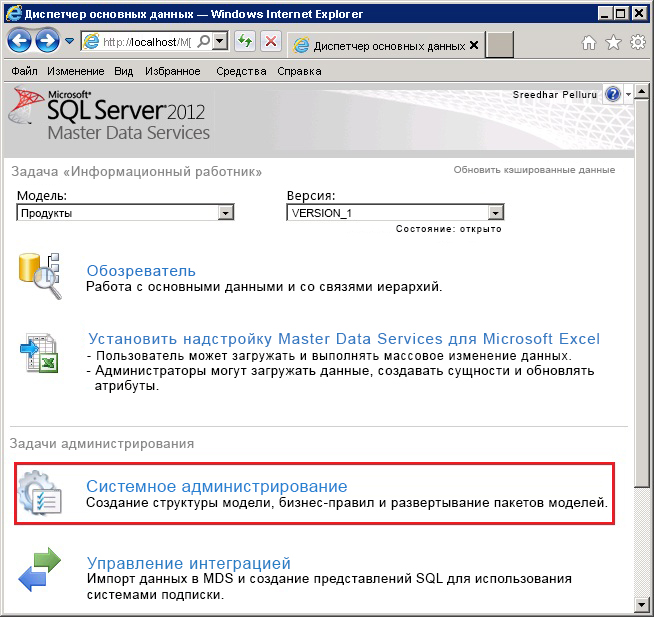
Task: Open the Избранное menu
Action: 173,71
